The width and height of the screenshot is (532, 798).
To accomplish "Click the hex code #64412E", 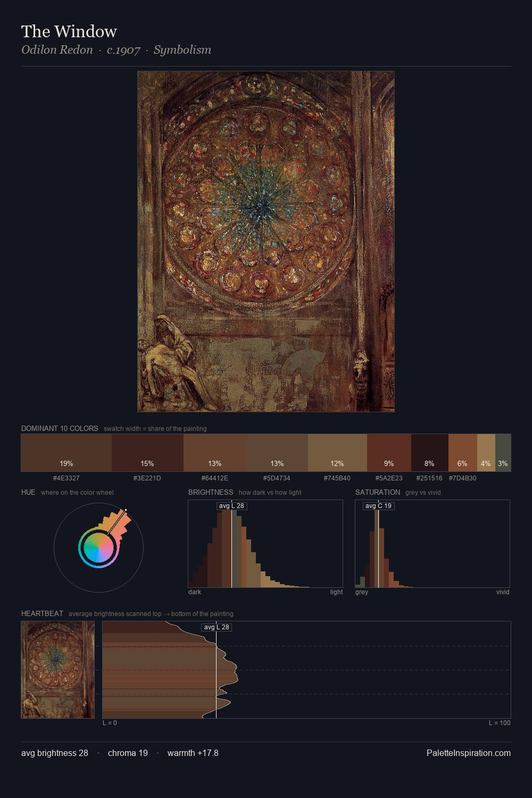I will [215, 478].
